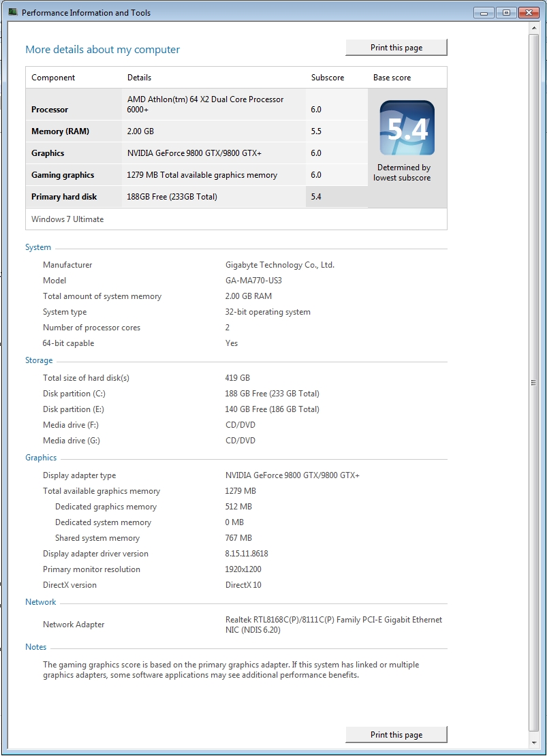
Task: Click the Storage section heading
Action: tap(39, 360)
